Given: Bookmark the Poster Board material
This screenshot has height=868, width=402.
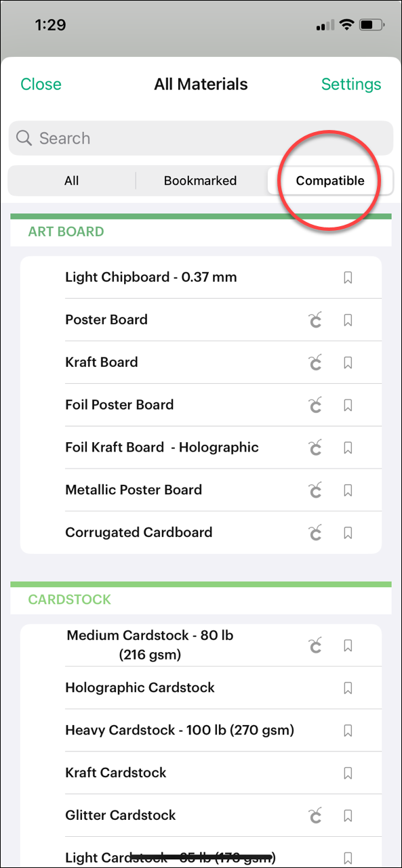Looking at the screenshot, I should pyautogui.click(x=348, y=320).
